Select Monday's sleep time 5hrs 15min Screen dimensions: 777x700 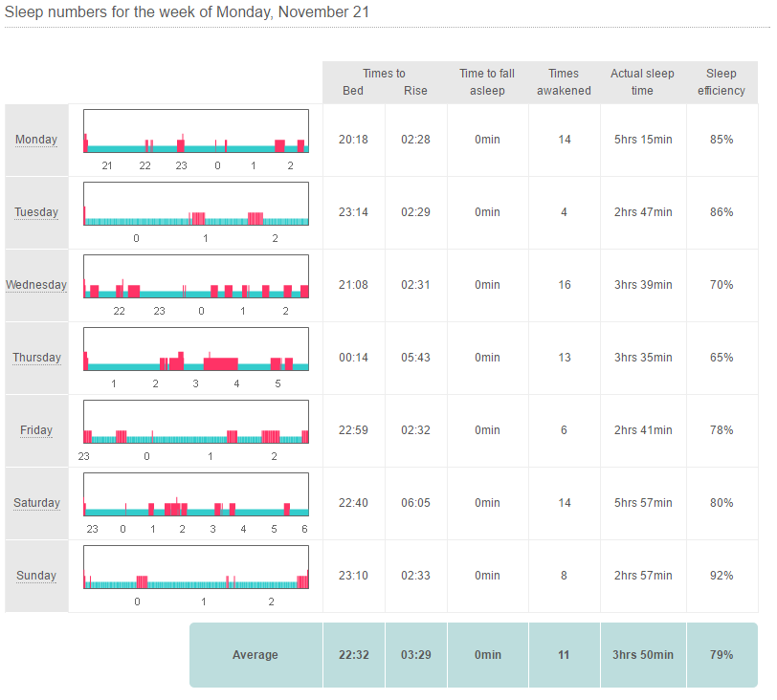click(x=643, y=140)
